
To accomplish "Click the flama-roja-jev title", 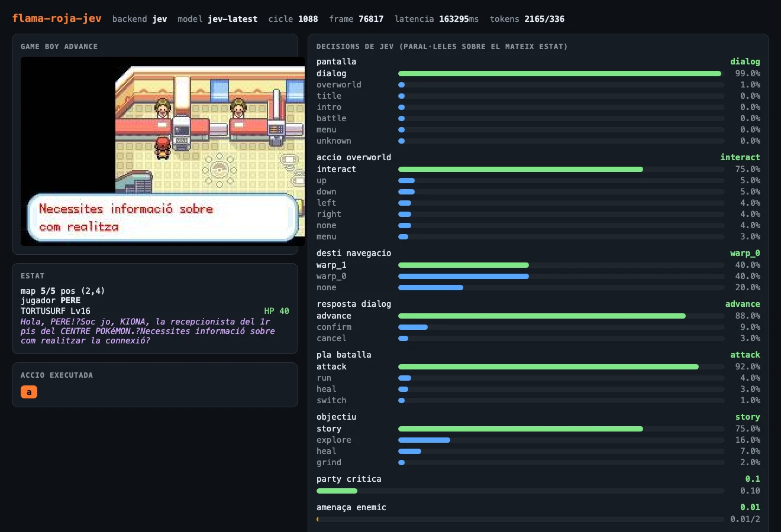I will click(x=57, y=18).
